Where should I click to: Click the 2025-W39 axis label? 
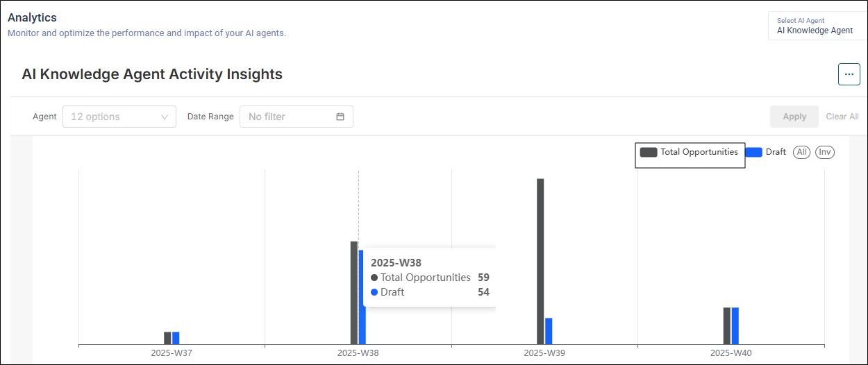[x=544, y=353]
